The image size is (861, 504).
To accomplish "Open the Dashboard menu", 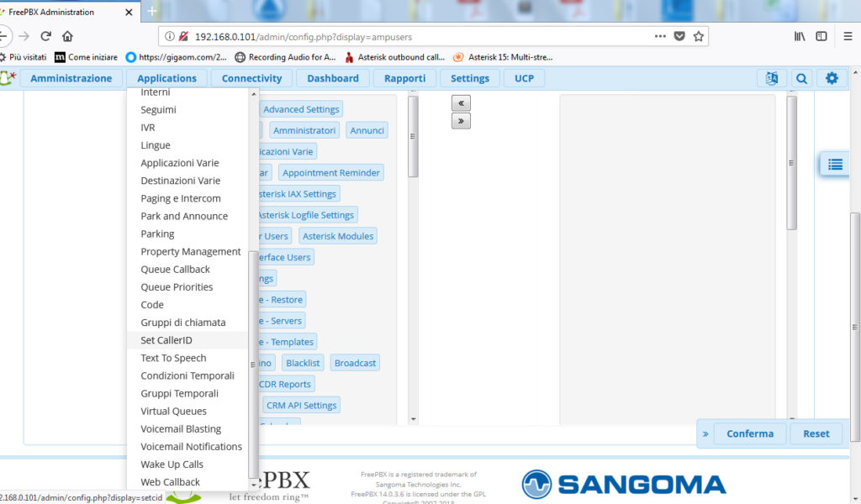I will (333, 78).
